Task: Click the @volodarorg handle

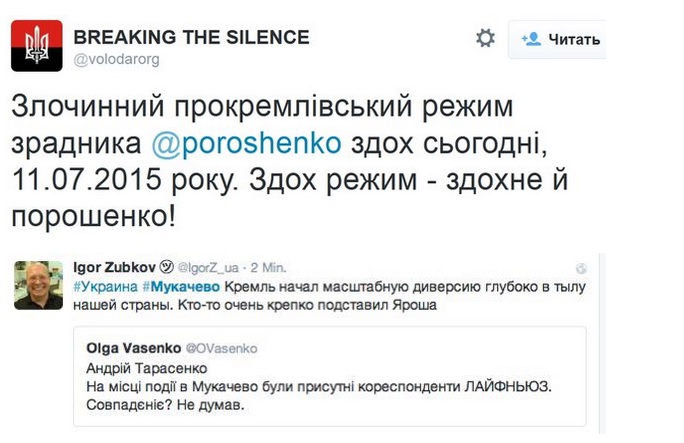Action: point(117,59)
